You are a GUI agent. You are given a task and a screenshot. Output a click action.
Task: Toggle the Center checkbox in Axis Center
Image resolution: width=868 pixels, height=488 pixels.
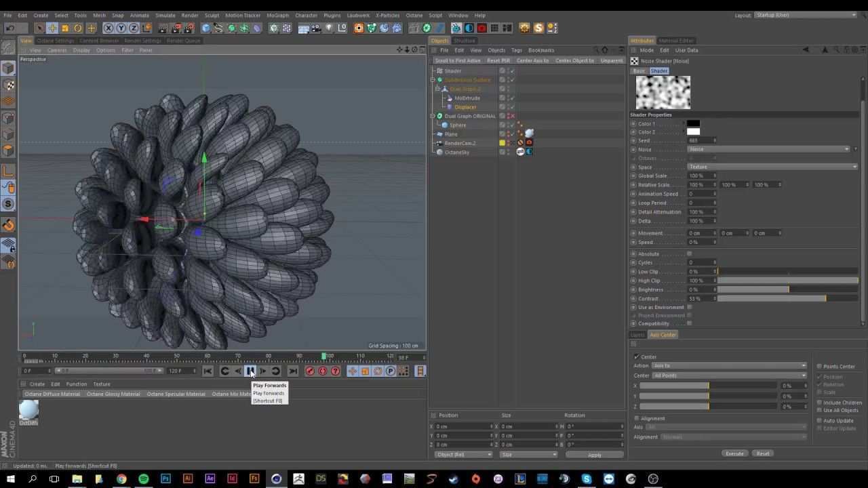pyautogui.click(x=636, y=357)
